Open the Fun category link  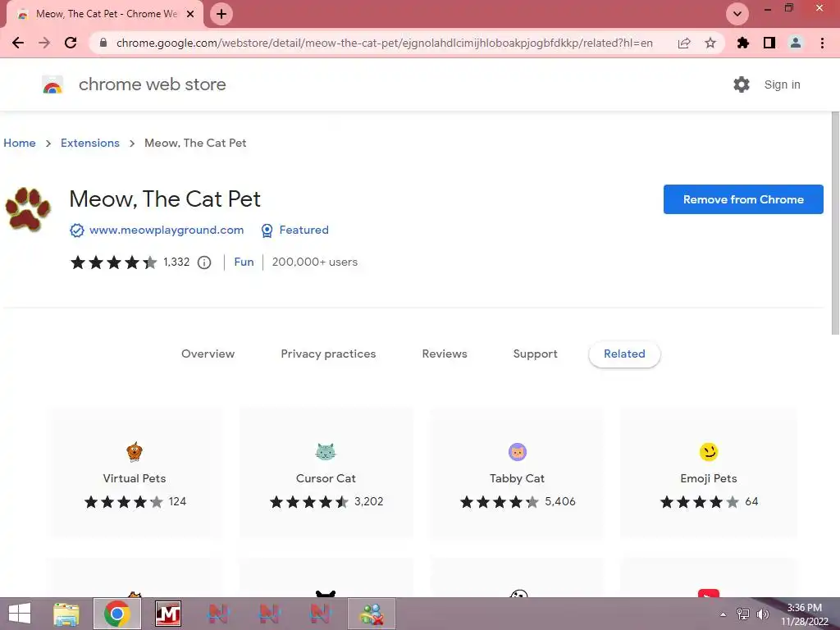(244, 262)
